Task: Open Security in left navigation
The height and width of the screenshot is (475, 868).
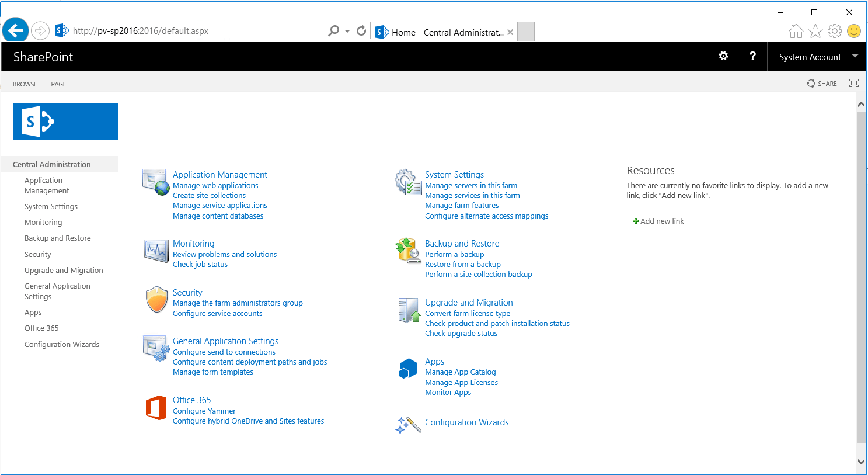Action: click(x=38, y=254)
